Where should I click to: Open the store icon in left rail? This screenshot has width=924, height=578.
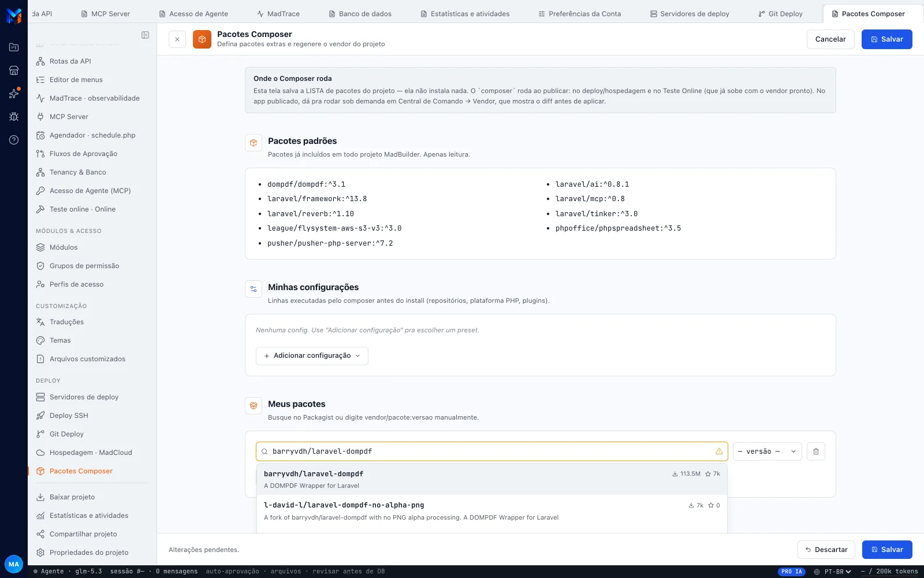(14, 71)
